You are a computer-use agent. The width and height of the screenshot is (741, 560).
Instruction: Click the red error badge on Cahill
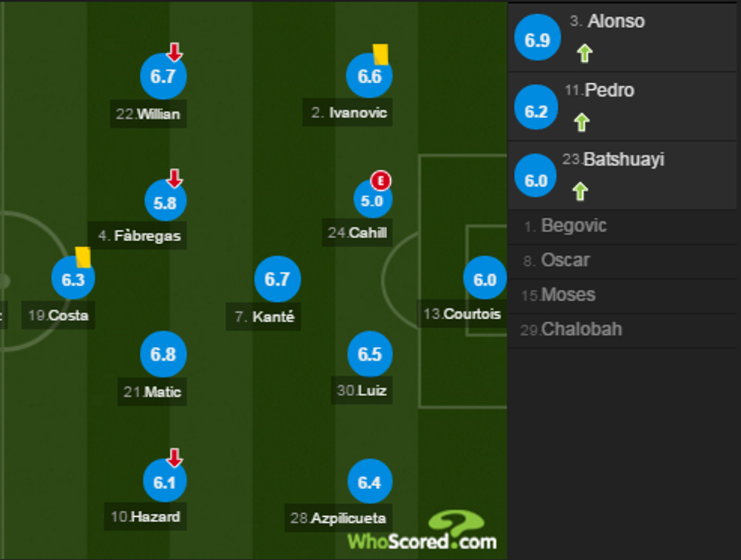(x=383, y=181)
